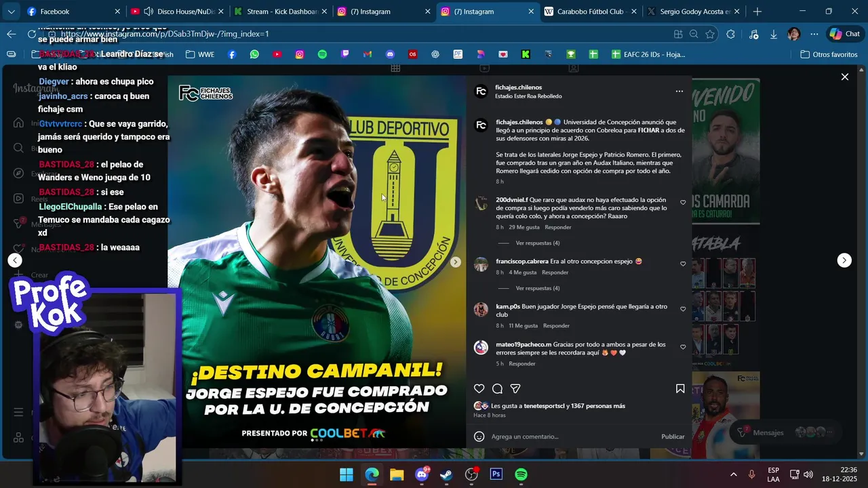
Task: Reply to mateo19pacheco.m's comment
Action: pyautogui.click(x=522, y=364)
